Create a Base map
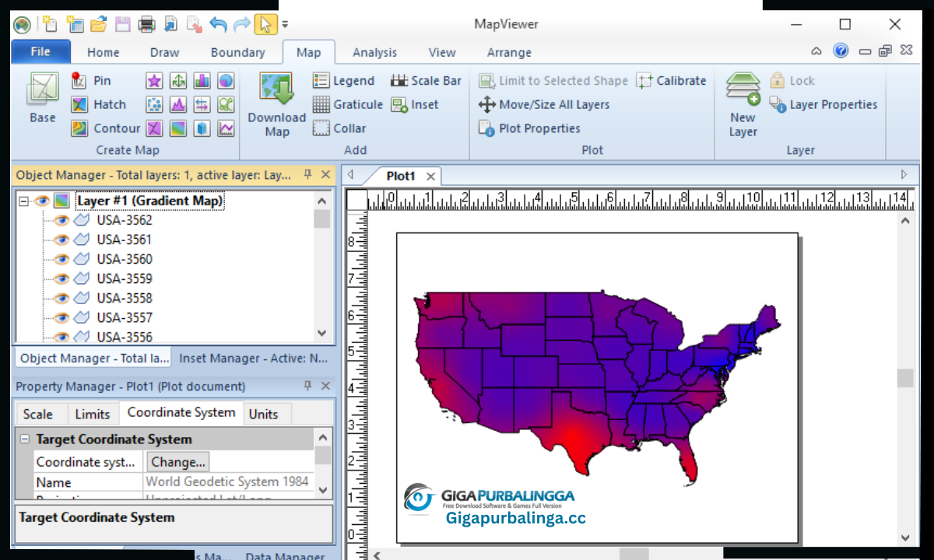This screenshot has width=934, height=560. [x=43, y=97]
